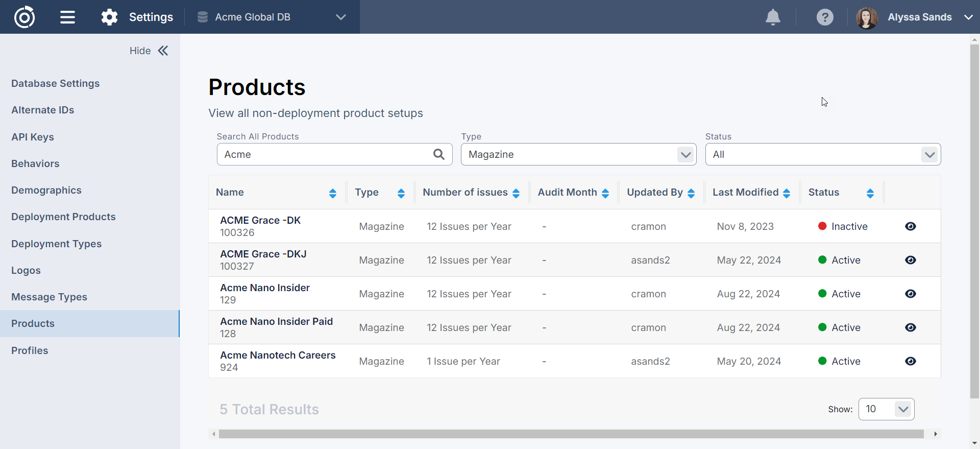Click eye icon for Acme Nano Insider
Image resolution: width=980 pixels, height=449 pixels.
(x=910, y=294)
